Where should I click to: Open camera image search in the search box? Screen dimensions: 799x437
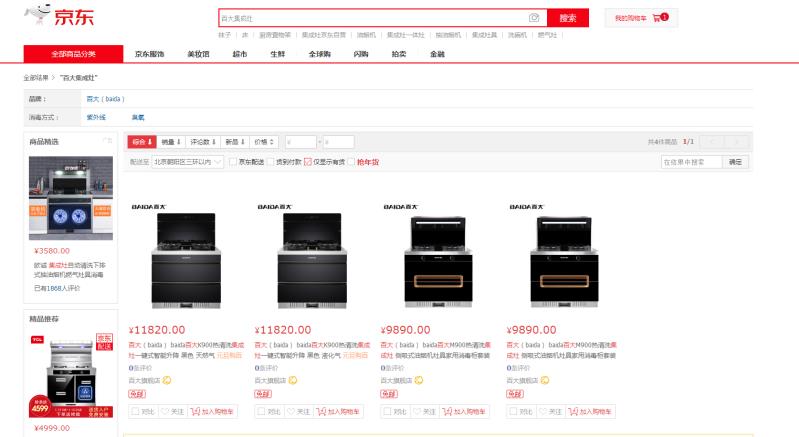pos(534,18)
